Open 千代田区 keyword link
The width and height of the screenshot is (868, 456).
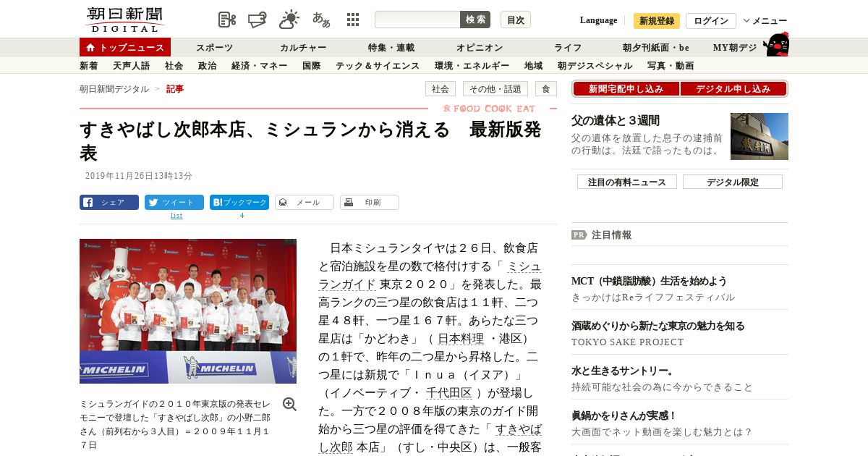pyautogui.click(x=449, y=393)
